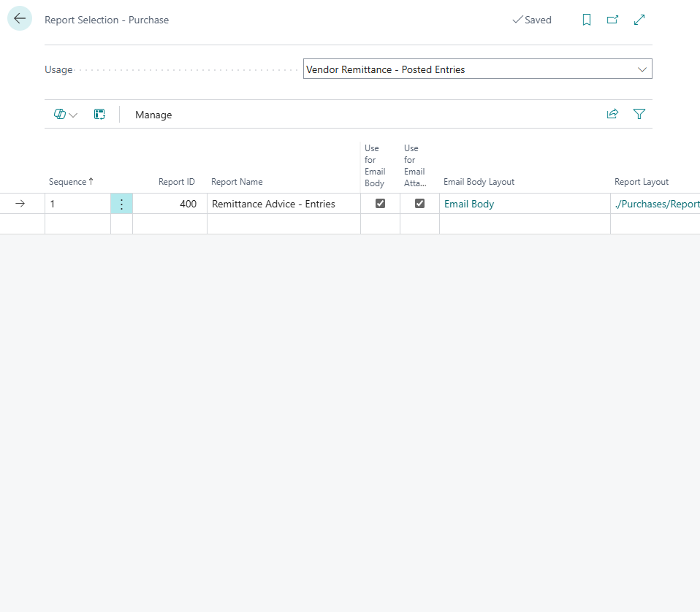Toggle focus mode for the list

point(100,114)
